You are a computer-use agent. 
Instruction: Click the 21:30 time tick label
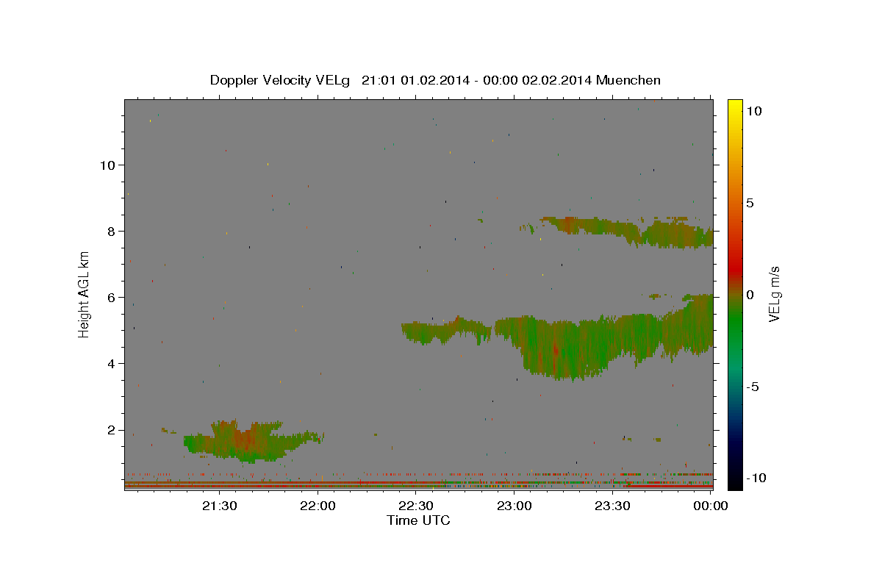click(x=219, y=506)
